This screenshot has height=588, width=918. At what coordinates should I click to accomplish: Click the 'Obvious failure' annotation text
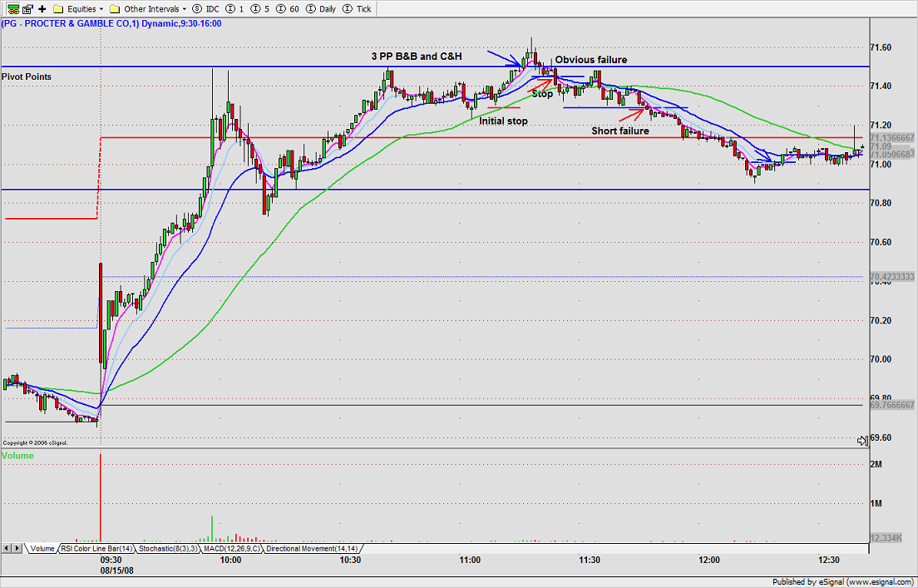[x=590, y=60]
